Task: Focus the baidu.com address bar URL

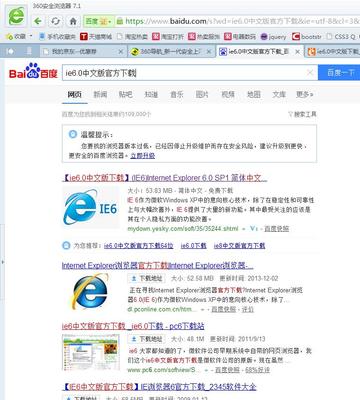Action: pos(242,21)
